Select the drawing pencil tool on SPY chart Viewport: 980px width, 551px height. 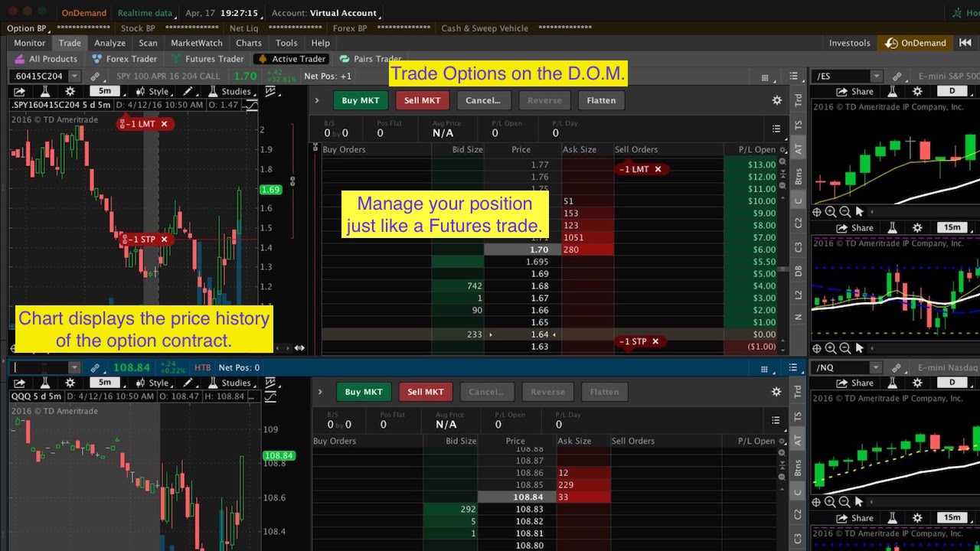[x=188, y=91]
